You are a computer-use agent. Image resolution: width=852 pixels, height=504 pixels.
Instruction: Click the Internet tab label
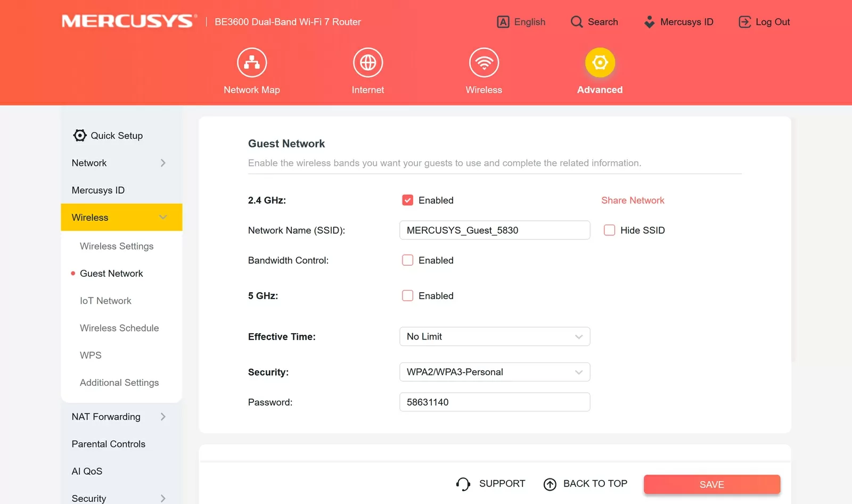tap(368, 90)
